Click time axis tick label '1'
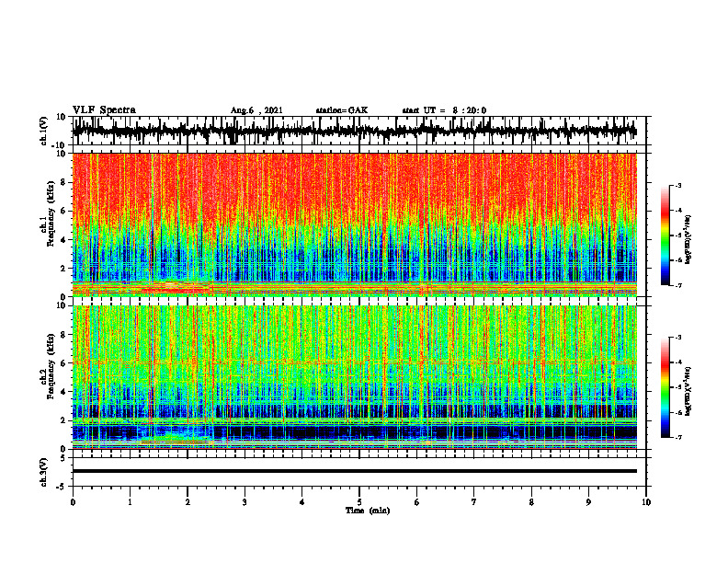 [130, 502]
